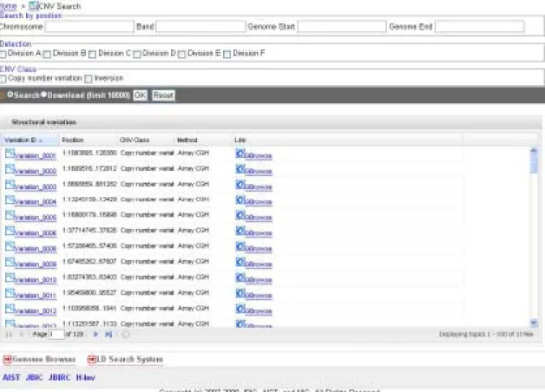Sort by Position column header
Screen dimensions: 545x392
coord(89,140)
